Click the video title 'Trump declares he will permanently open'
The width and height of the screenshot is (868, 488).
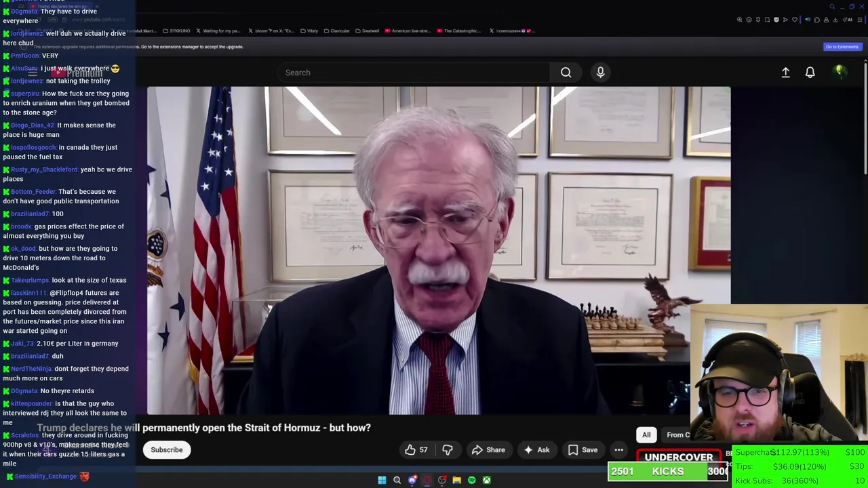tap(204, 428)
